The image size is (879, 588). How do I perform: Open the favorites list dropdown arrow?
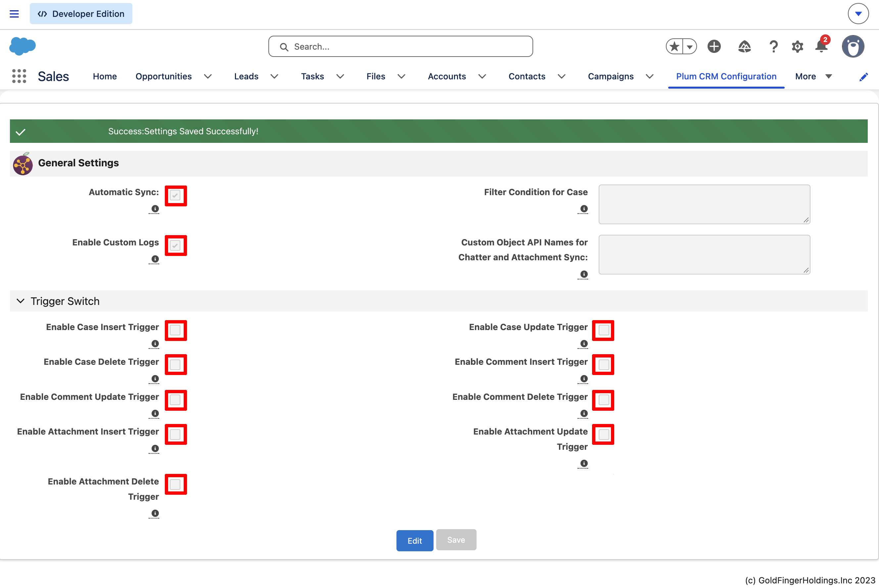690,47
